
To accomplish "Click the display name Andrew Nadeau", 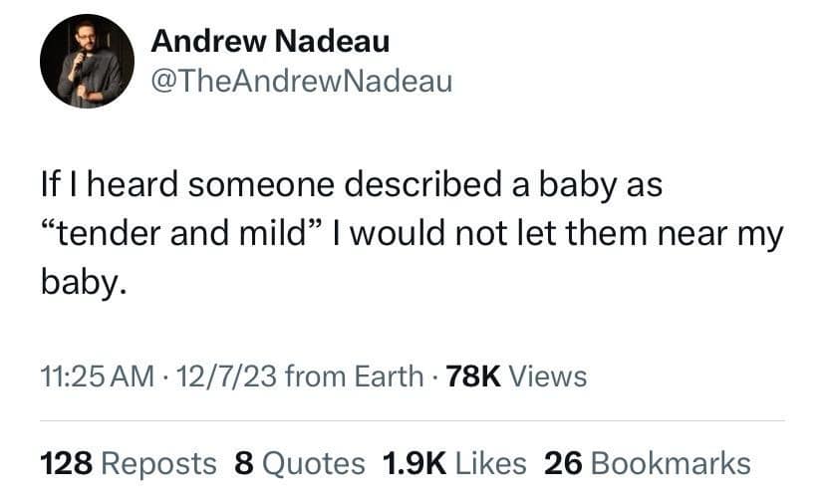I will 269,42.
